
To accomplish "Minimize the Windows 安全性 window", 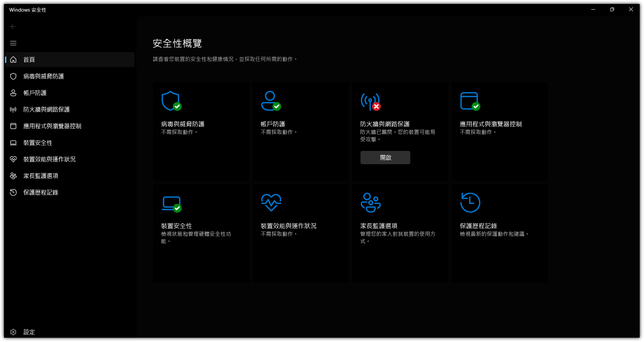I will coord(593,10).
